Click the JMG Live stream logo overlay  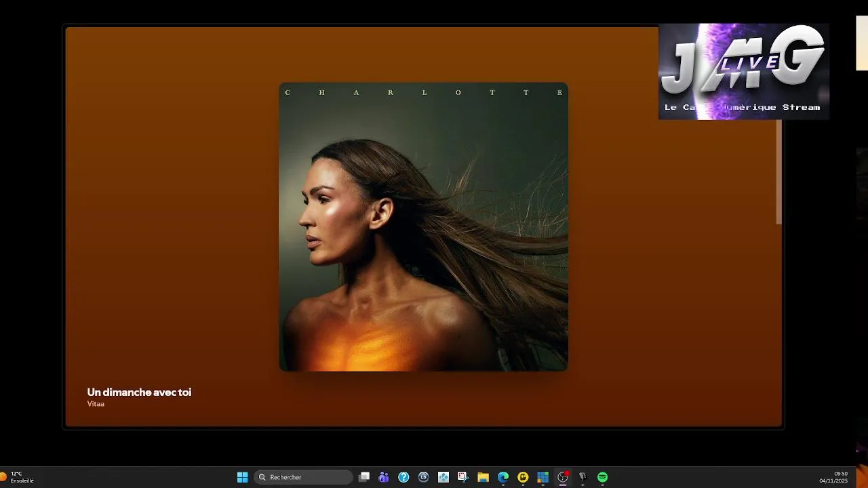click(744, 72)
